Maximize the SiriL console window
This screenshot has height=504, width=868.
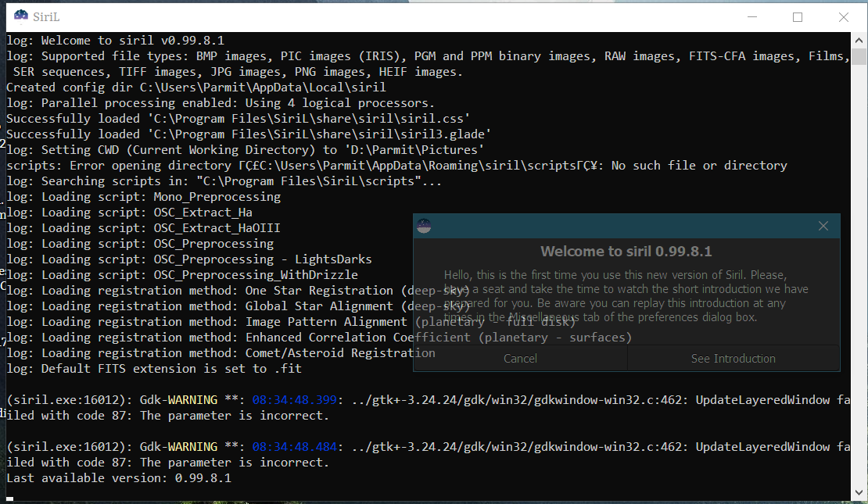click(x=798, y=16)
